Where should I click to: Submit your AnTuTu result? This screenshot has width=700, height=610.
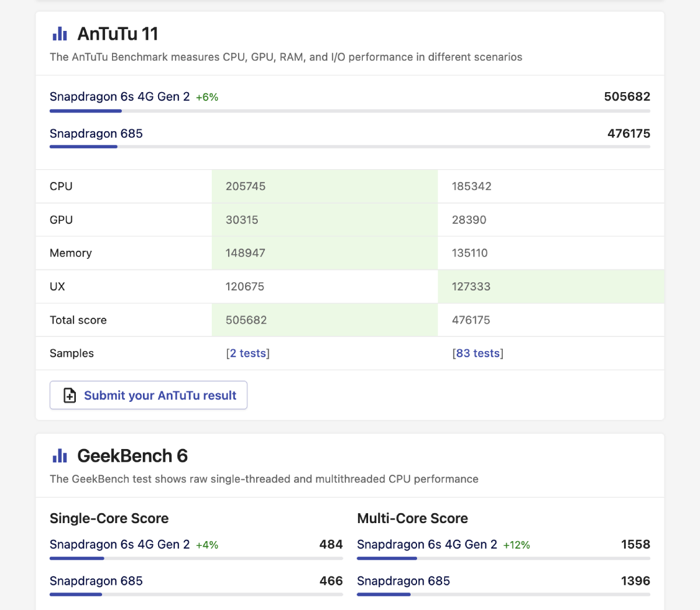click(x=148, y=395)
